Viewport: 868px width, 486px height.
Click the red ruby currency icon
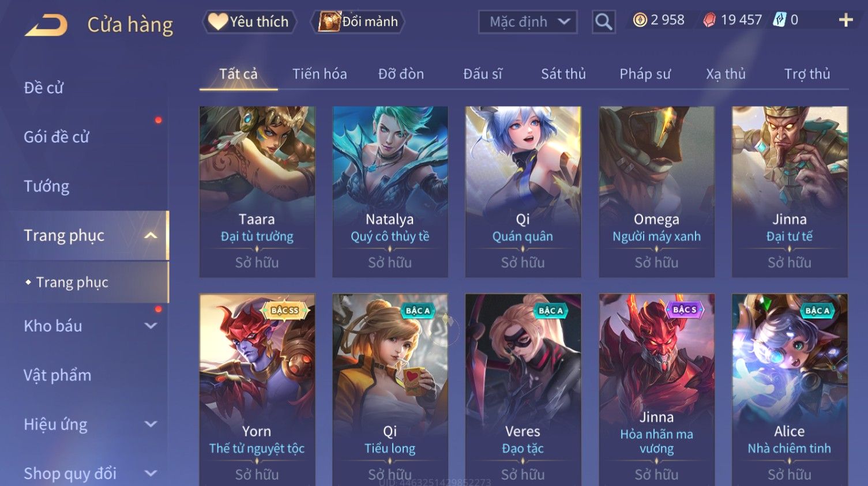(x=709, y=20)
